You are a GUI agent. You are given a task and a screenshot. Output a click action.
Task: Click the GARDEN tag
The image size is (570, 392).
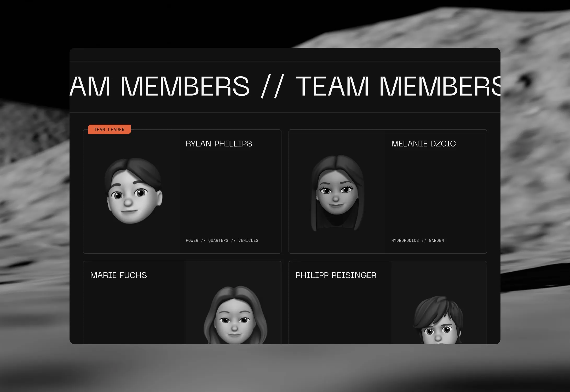tap(436, 240)
